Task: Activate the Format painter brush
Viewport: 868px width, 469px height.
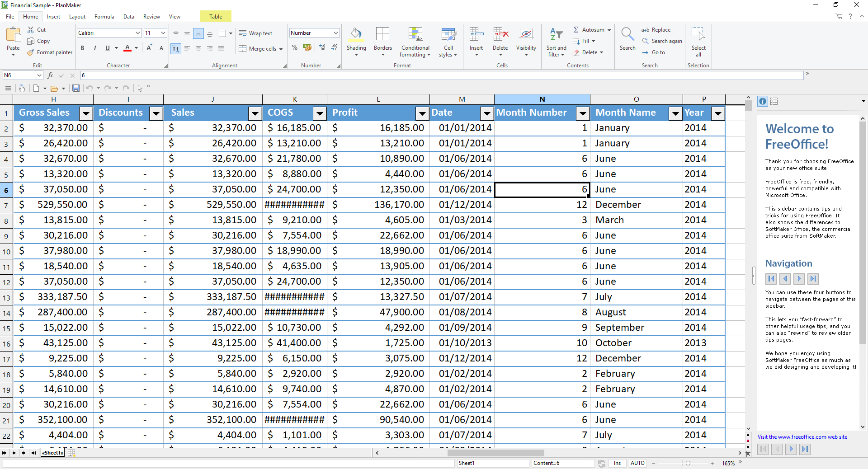Action: point(31,52)
